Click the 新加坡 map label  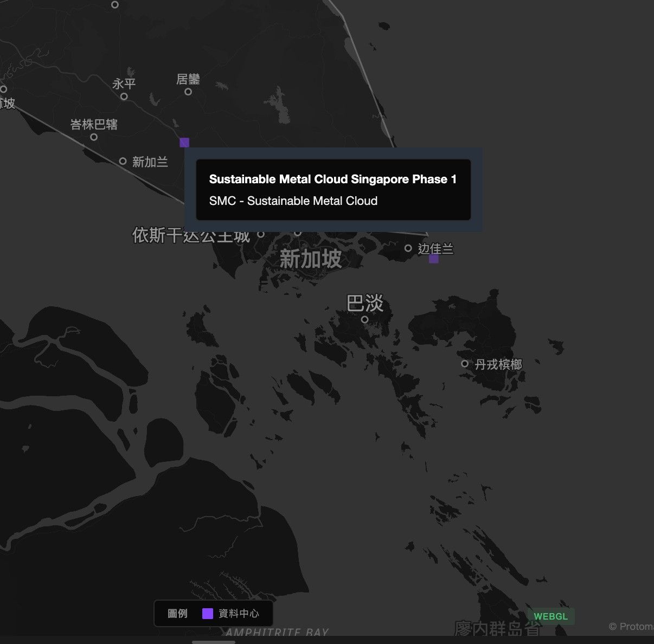point(311,259)
